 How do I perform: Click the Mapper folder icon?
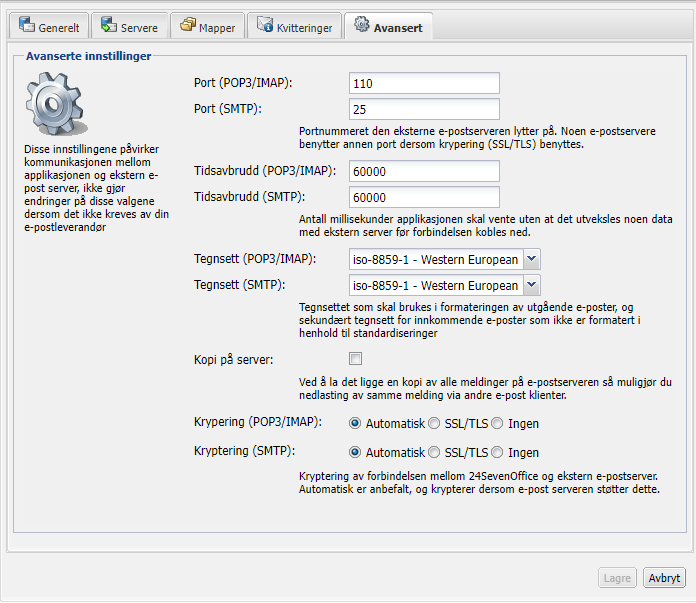[x=188, y=25]
